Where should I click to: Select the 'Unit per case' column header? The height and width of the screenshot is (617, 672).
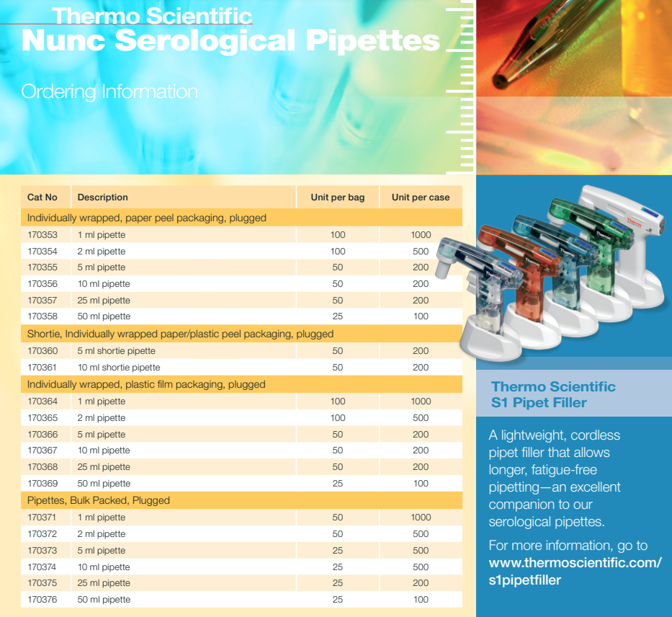421,197
